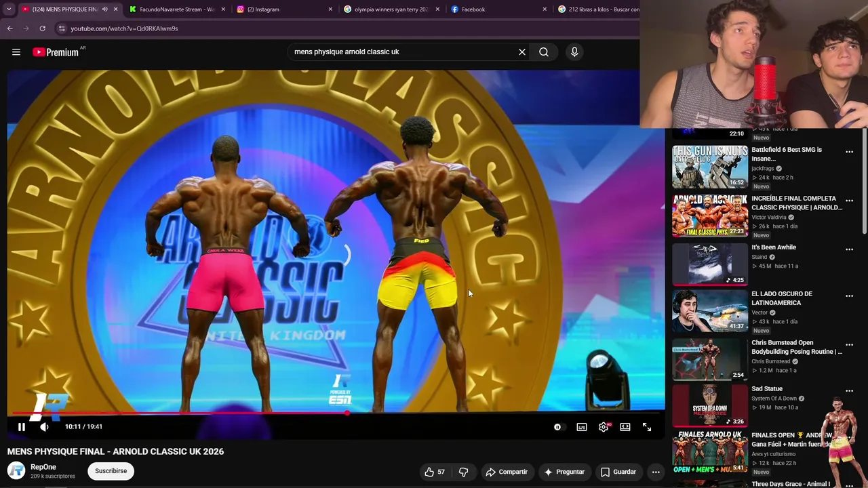Open RepOne channel name link

43,467
